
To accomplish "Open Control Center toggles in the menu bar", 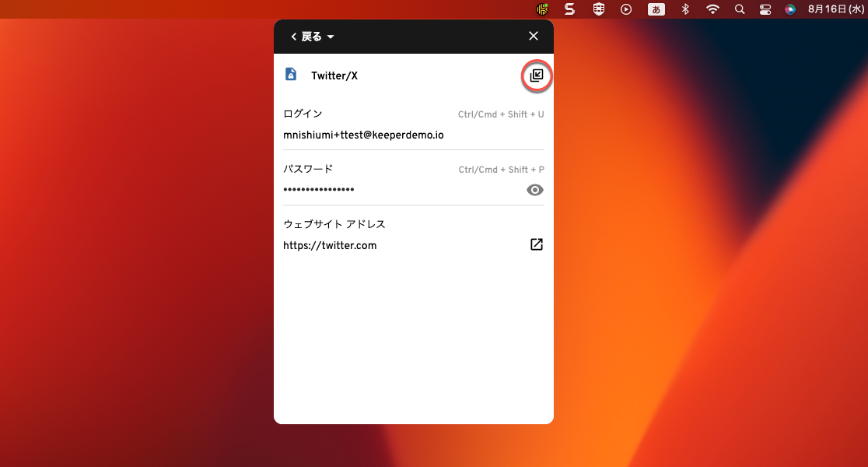I will click(x=765, y=9).
